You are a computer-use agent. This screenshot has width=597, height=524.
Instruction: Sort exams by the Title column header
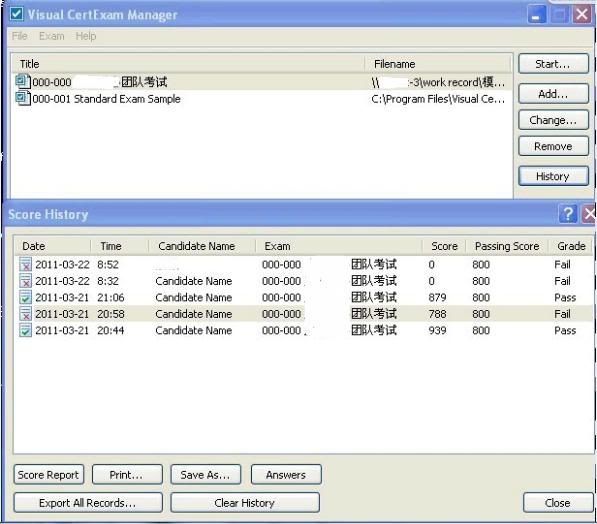[x=188, y=64]
